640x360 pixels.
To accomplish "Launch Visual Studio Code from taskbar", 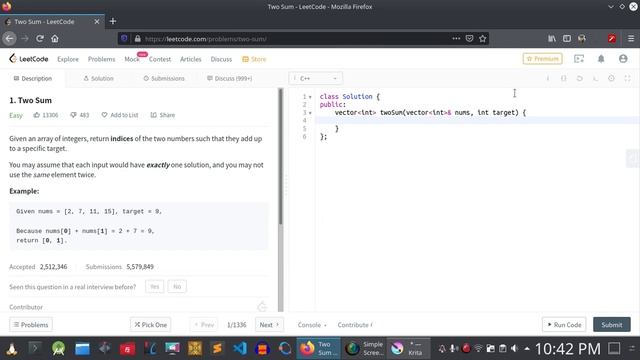I will pos(240,348).
